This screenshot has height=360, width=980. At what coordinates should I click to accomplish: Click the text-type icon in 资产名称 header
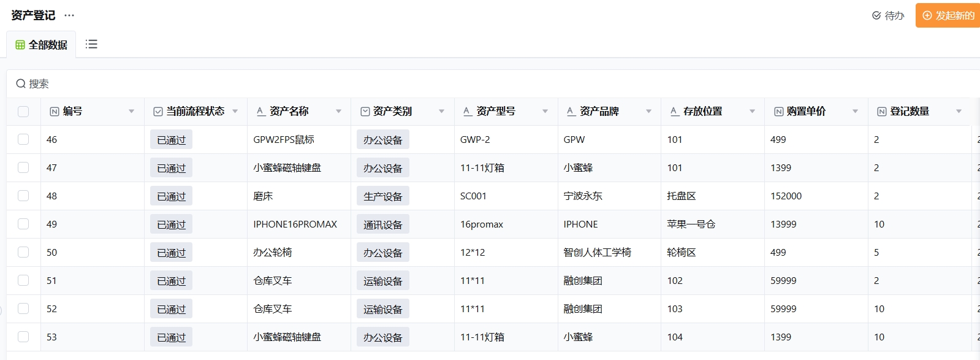(261, 112)
